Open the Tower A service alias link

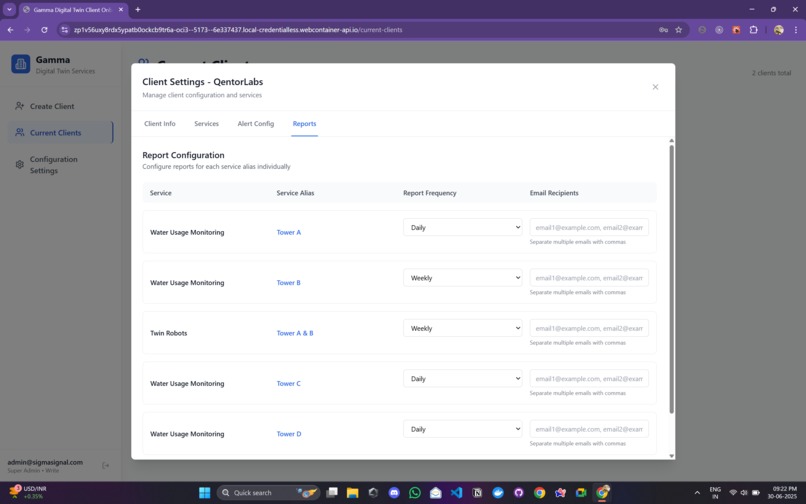tap(288, 232)
